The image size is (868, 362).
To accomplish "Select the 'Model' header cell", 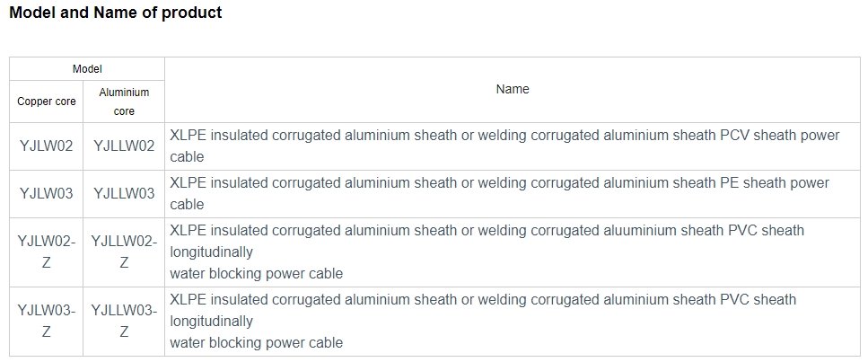I will 87,69.
